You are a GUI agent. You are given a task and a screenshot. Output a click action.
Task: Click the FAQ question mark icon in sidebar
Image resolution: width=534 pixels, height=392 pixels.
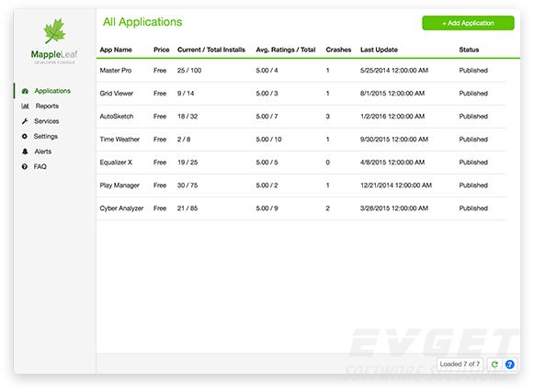(x=25, y=166)
